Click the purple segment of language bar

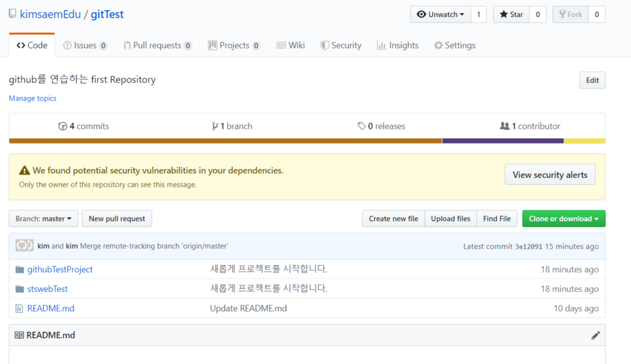point(503,141)
